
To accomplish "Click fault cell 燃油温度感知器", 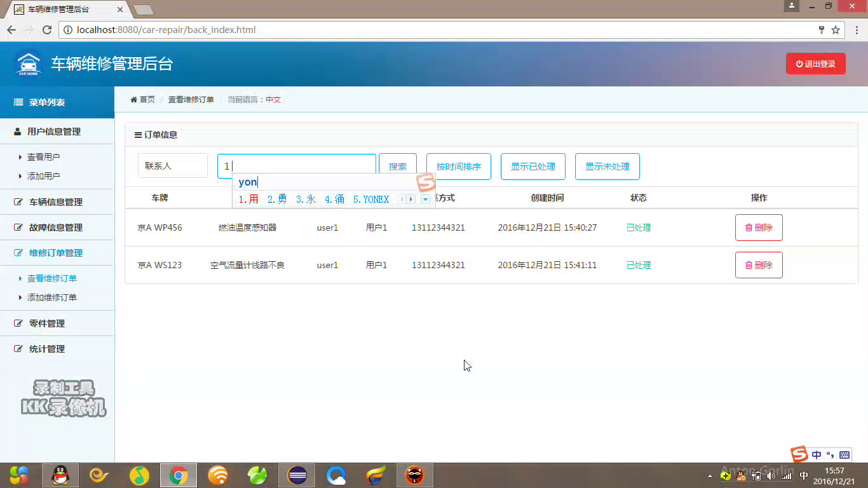I will tap(247, 227).
